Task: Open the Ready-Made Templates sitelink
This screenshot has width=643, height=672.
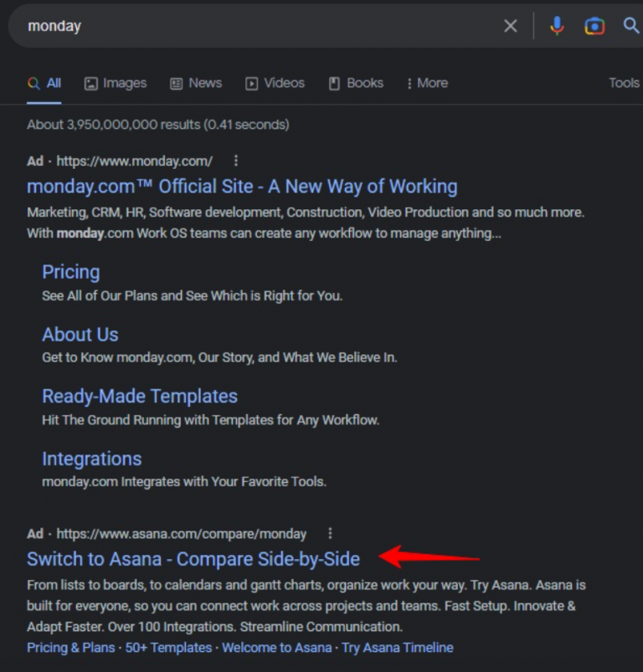Action: (140, 397)
